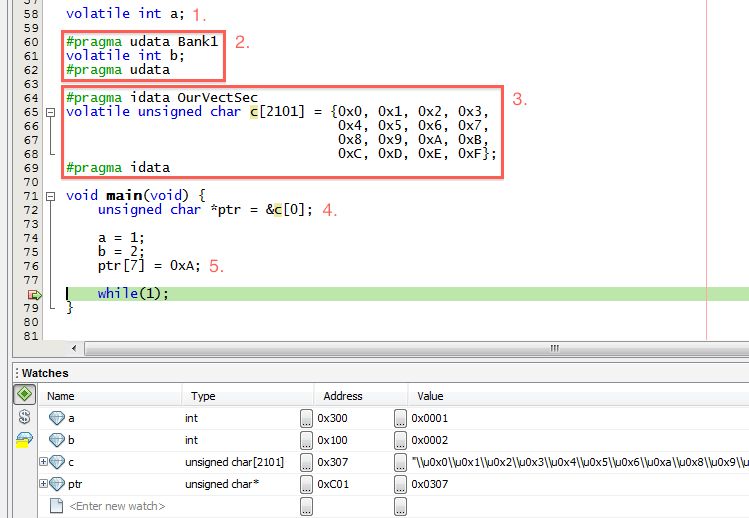Click the Enter new watch field
749x518 pixels.
click(x=116, y=506)
